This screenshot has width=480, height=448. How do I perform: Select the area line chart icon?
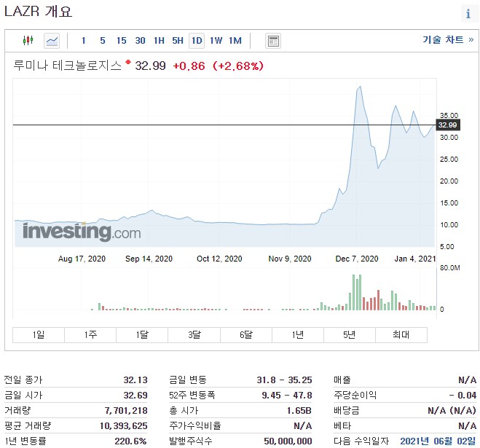[52, 41]
